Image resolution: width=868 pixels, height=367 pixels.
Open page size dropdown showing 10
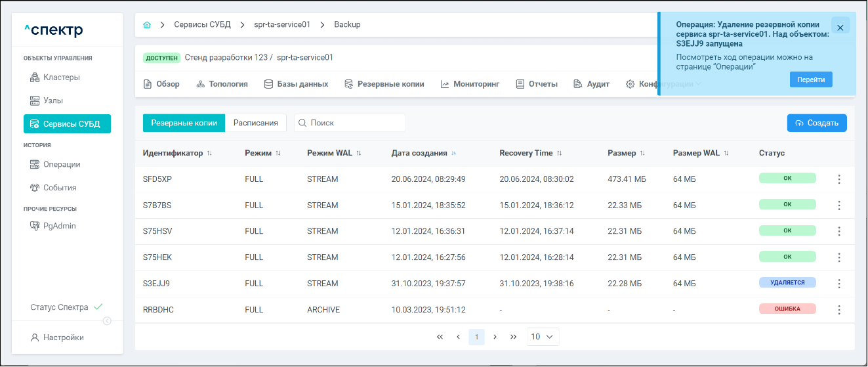pos(543,337)
